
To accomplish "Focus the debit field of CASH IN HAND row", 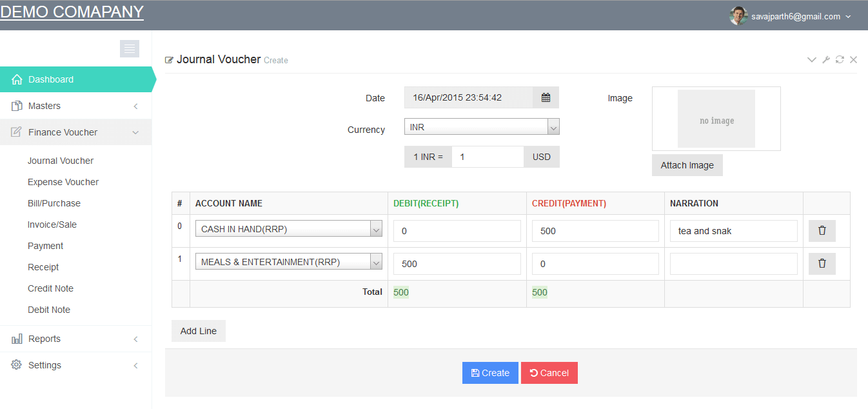I will click(457, 231).
